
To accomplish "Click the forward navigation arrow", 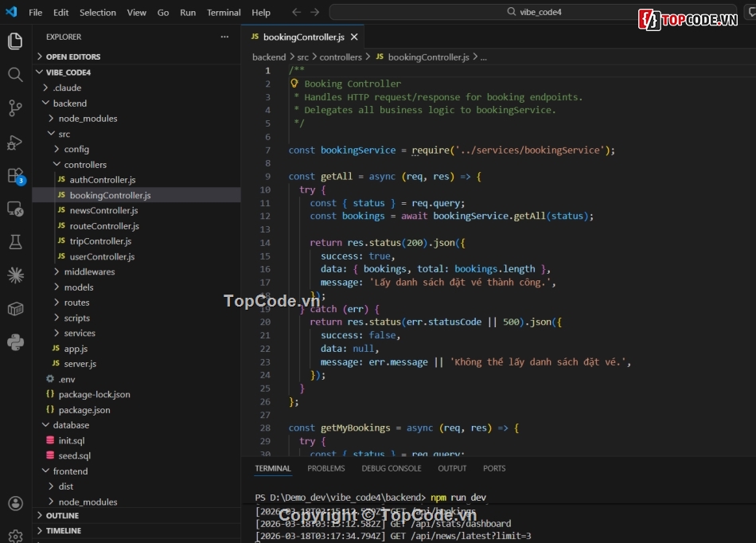I will point(315,12).
